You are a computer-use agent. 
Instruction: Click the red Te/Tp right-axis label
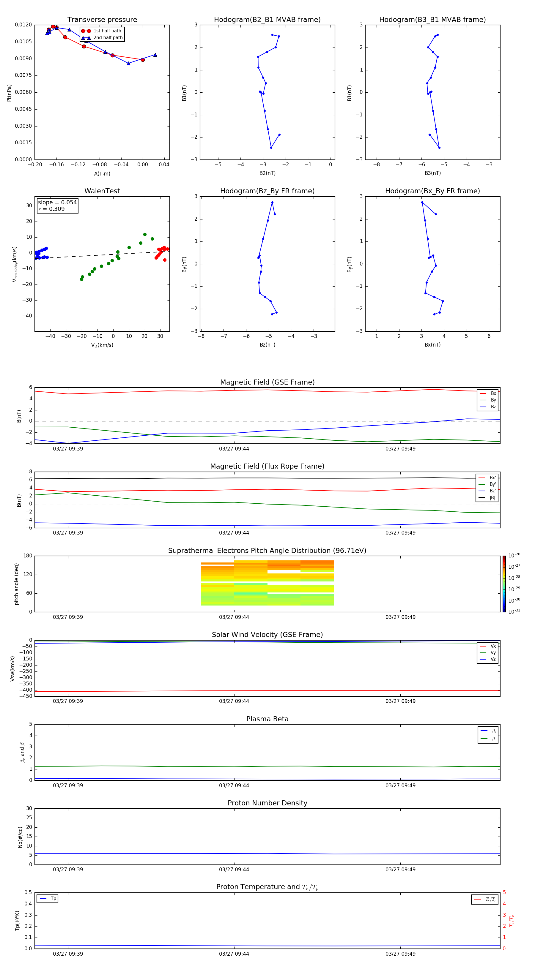point(512,921)
